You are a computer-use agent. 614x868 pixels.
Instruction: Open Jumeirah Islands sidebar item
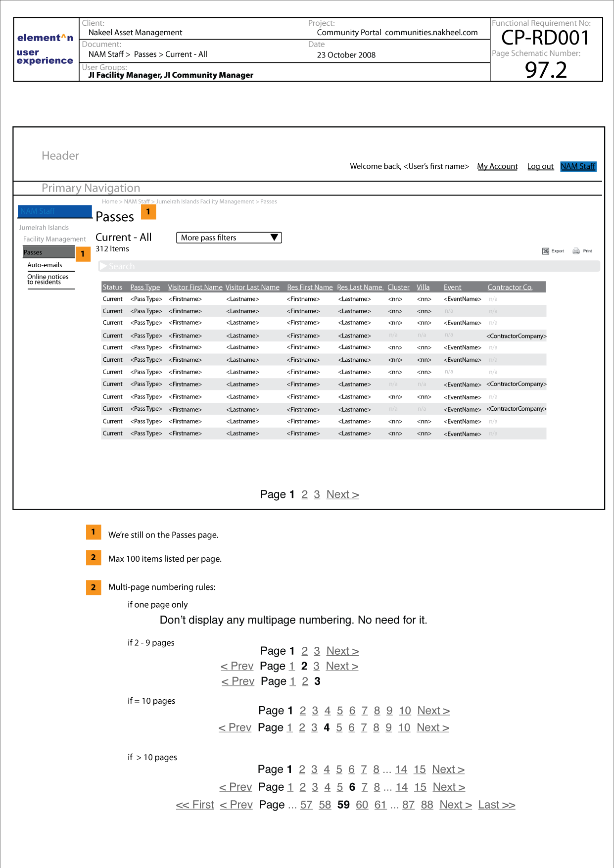(x=44, y=228)
